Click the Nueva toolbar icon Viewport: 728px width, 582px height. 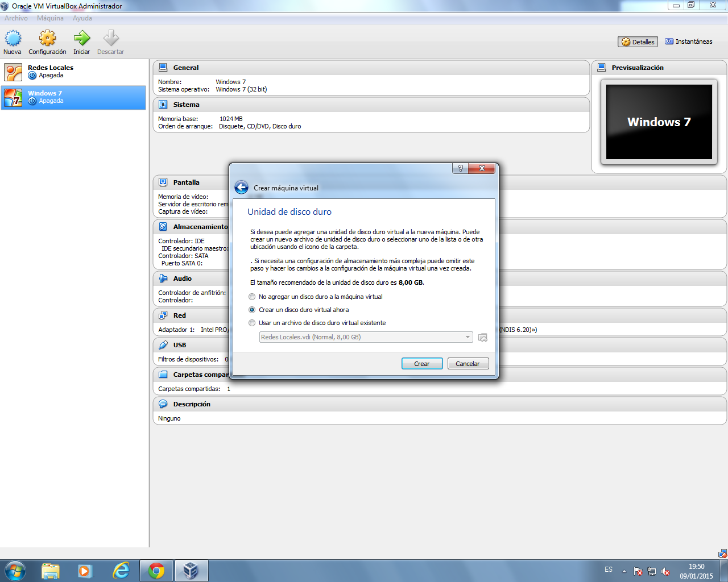[x=13, y=38]
